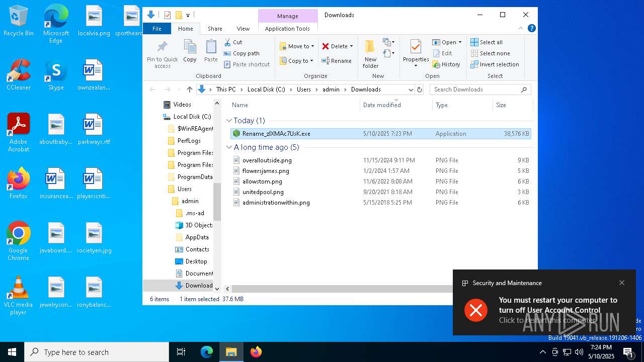Open the File menu tab

coord(157,29)
